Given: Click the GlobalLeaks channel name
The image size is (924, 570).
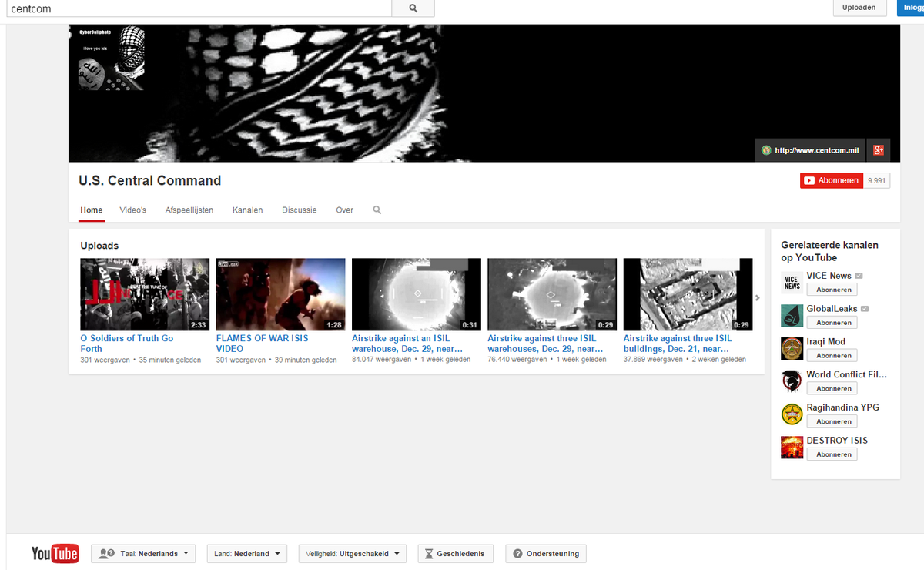Looking at the screenshot, I should tap(832, 309).
